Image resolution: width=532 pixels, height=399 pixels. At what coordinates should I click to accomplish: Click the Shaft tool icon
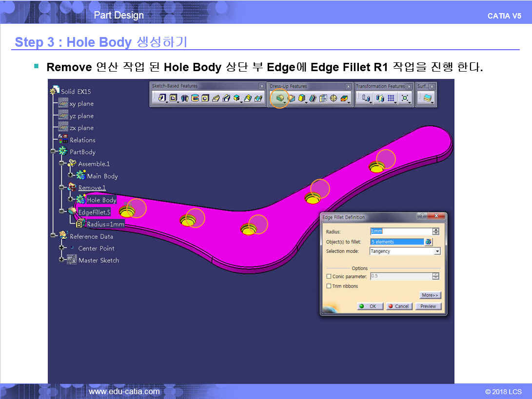click(x=184, y=98)
